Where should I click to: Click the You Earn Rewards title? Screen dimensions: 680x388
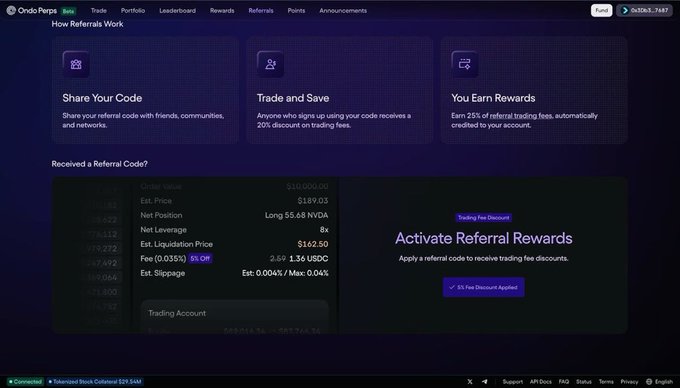pos(493,98)
